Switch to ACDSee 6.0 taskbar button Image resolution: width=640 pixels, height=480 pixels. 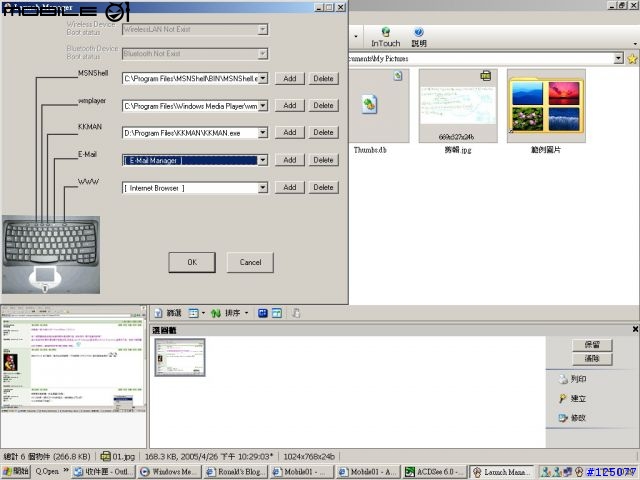[x=434, y=471]
